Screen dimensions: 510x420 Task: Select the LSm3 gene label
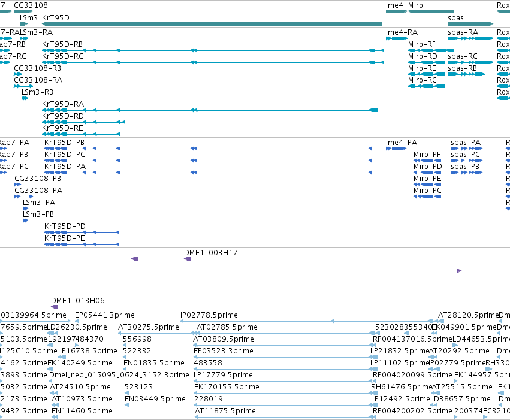click(x=29, y=17)
